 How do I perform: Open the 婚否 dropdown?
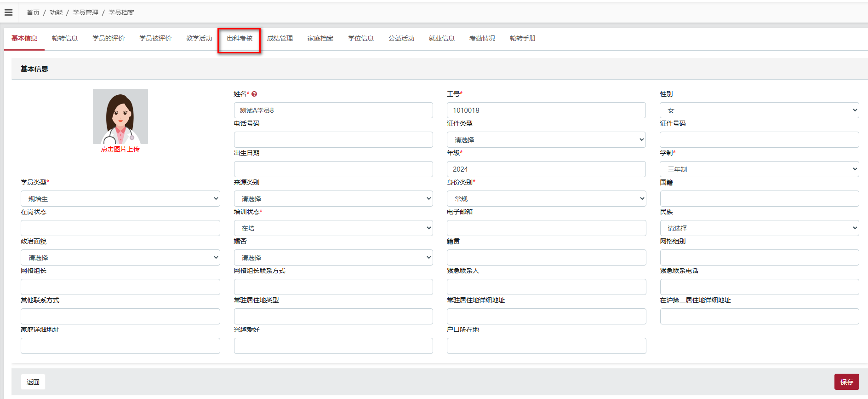click(x=333, y=258)
